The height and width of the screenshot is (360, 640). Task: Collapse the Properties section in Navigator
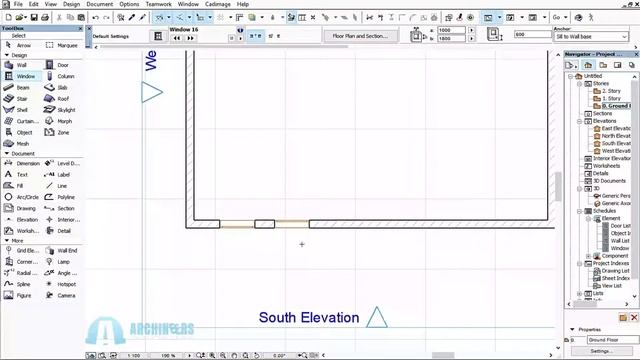pyautogui.click(x=572, y=329)
